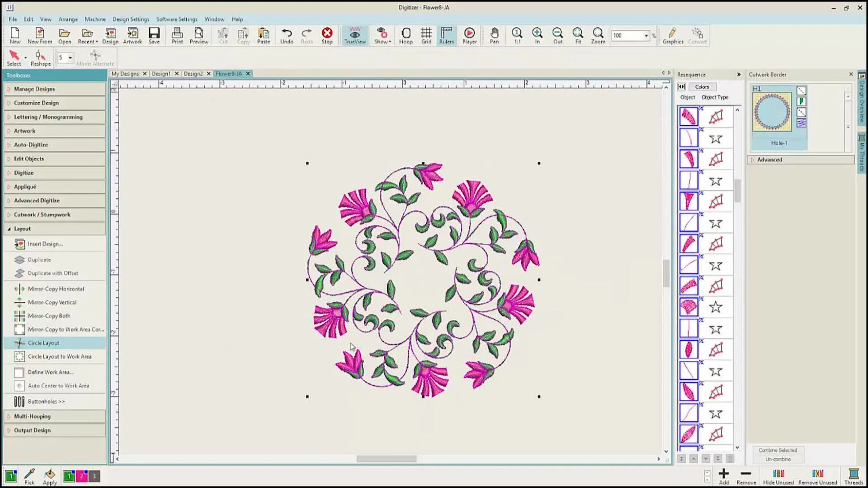Open the New From template icon
The height and width of the screenshot is (488, 868).
pos(39,36)
